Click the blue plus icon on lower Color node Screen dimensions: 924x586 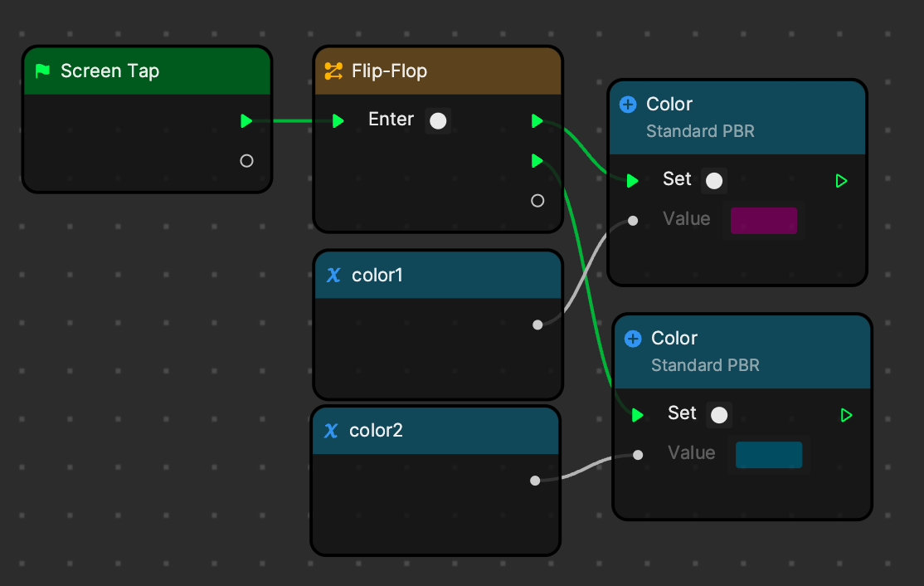pyautogui.click(x=633, y=339)
